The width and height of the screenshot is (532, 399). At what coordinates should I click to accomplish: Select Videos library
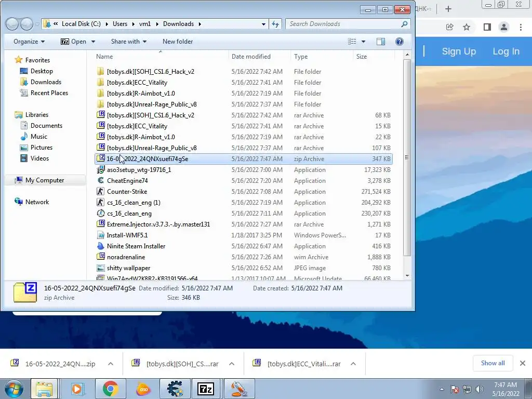pyautogui.click(x=39, y=158)
